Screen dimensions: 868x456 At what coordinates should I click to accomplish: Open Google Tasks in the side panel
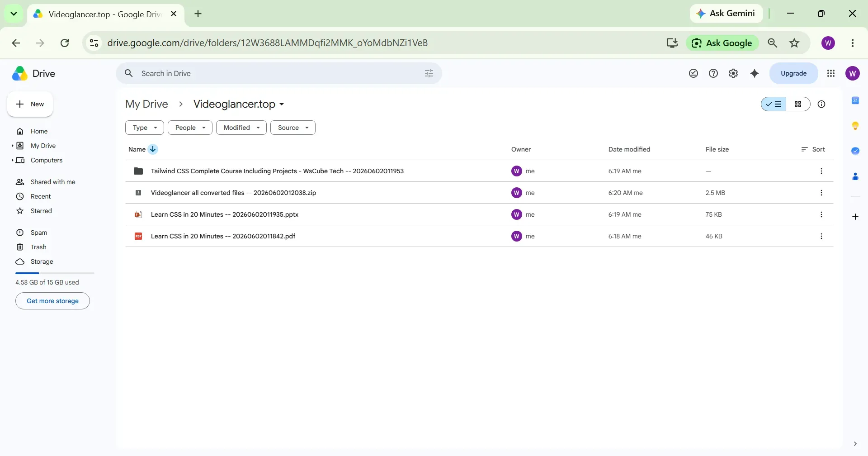tap(855, 151)
